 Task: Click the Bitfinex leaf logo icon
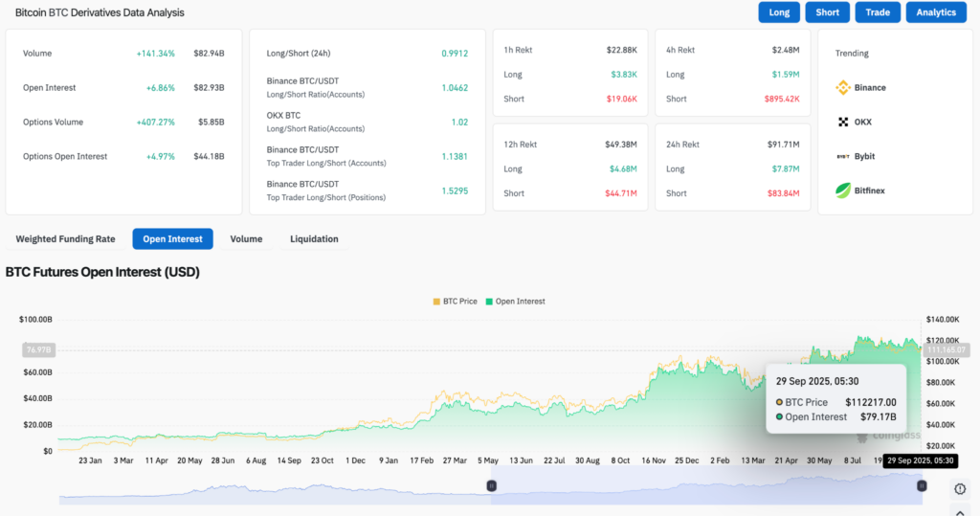[843, 191]
